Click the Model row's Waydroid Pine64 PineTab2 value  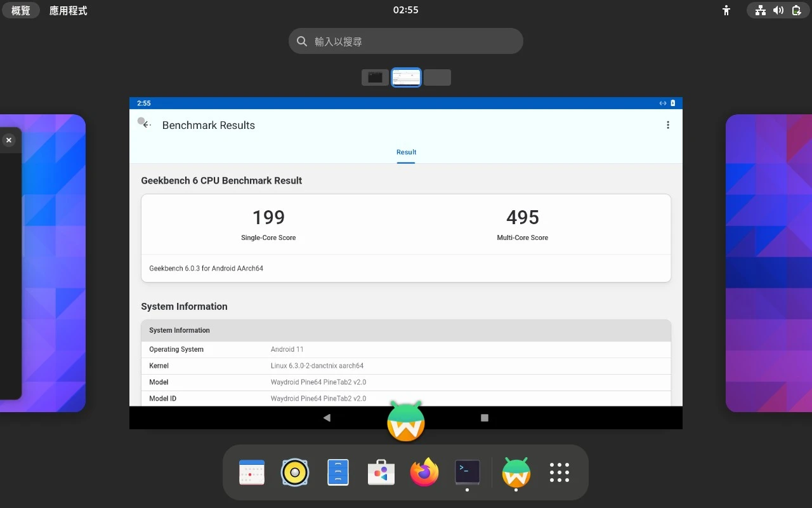[x=318, y=382]
